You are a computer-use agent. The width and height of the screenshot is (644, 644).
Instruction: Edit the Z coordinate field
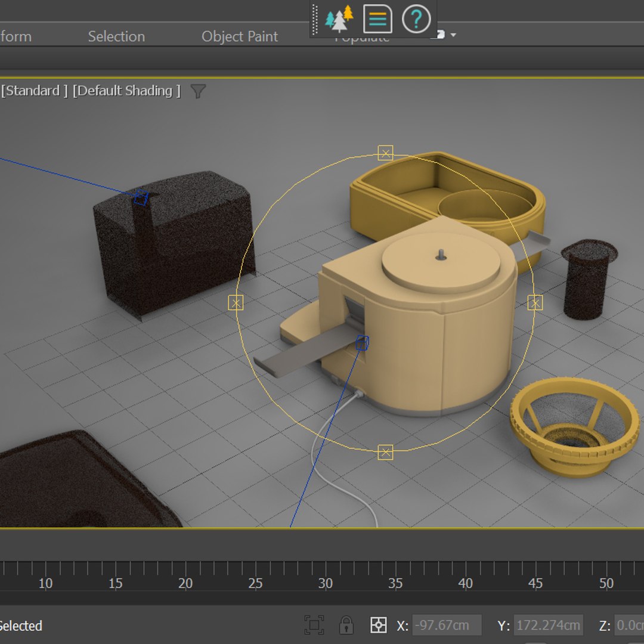[629, 625]
